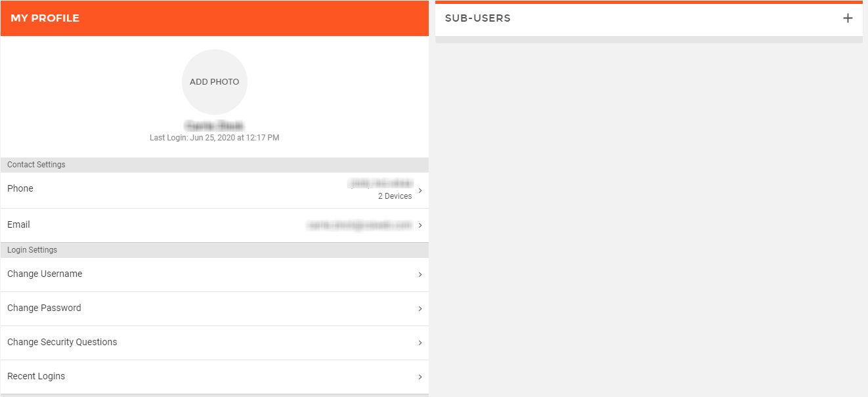Open the Phone contact setting

click(215, 190)
